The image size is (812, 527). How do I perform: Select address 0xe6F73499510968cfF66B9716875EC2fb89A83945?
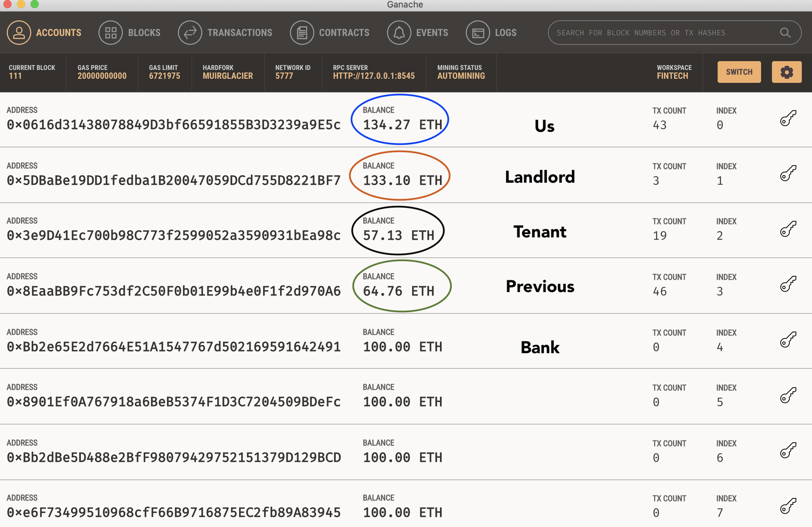(174, 513)
